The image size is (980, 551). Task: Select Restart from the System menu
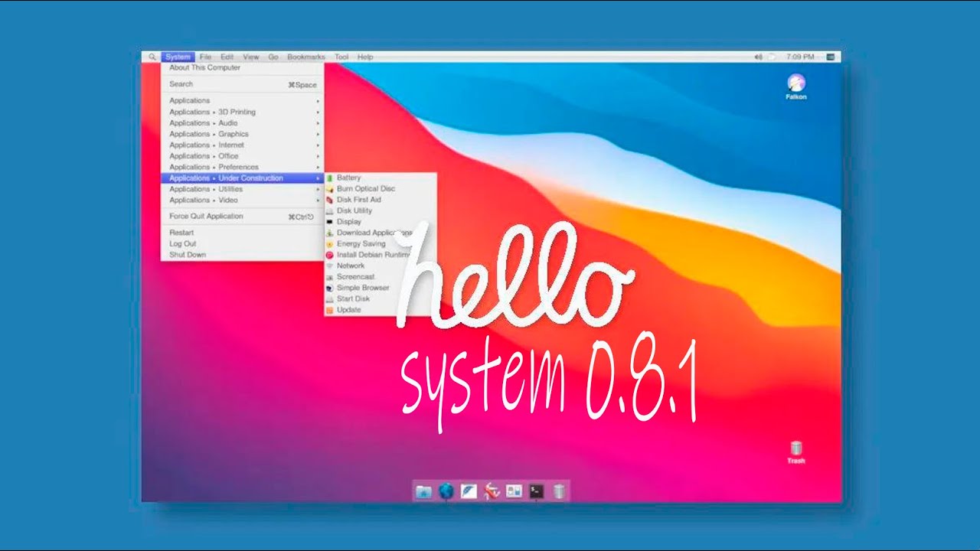tap(242, 233)
